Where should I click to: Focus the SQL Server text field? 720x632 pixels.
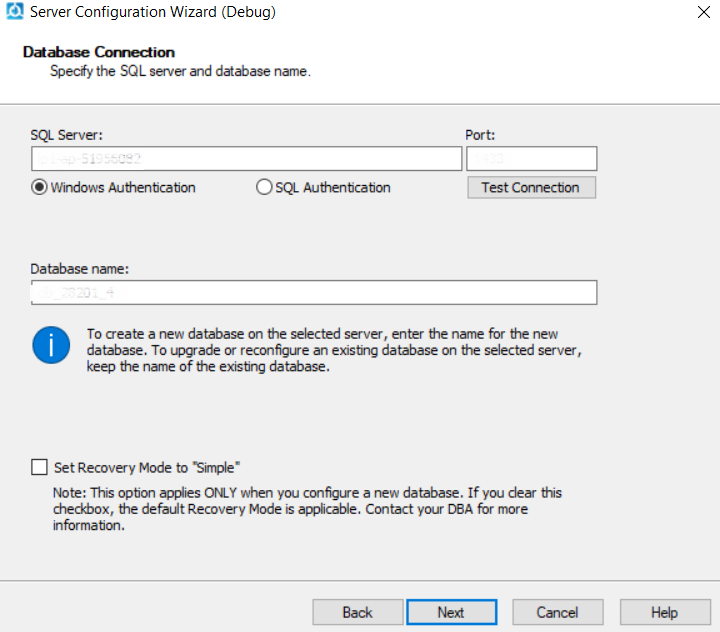click(x=245, y=158)
